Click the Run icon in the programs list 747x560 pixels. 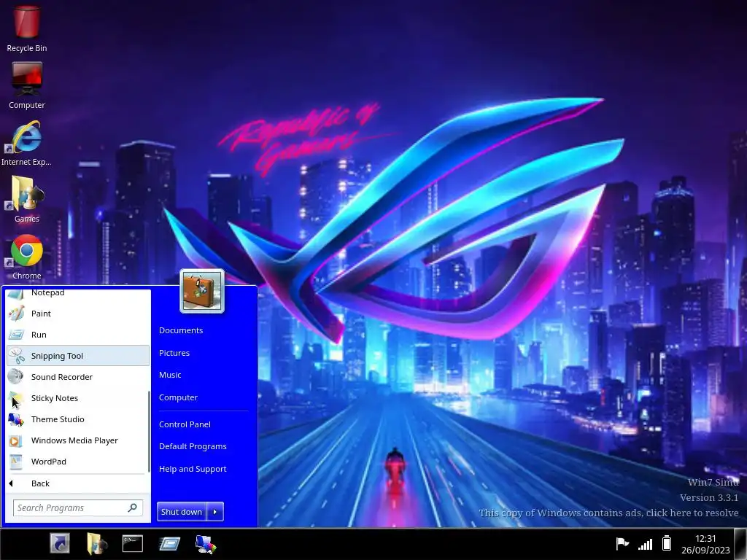click(16, 335)
